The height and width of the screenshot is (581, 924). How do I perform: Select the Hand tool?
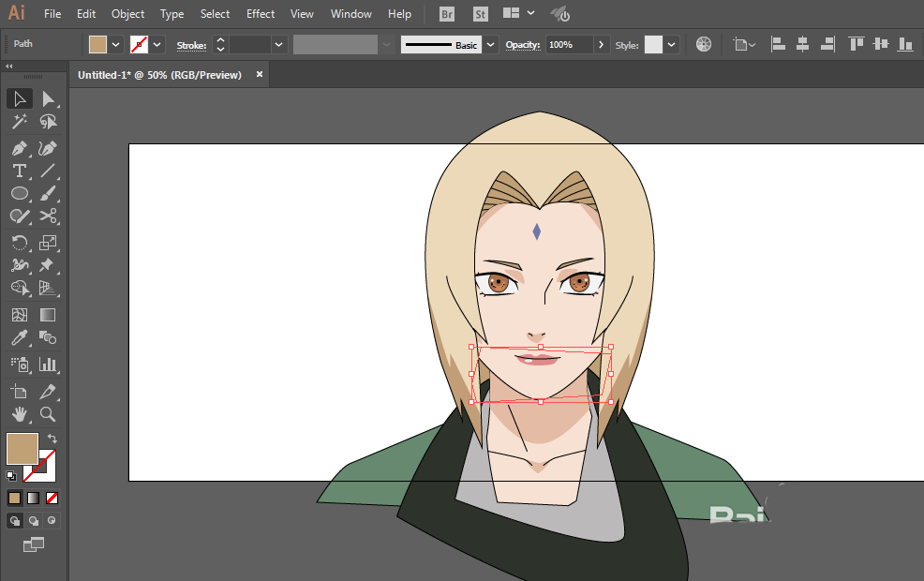pyautogui.click(x=20, y=414)
